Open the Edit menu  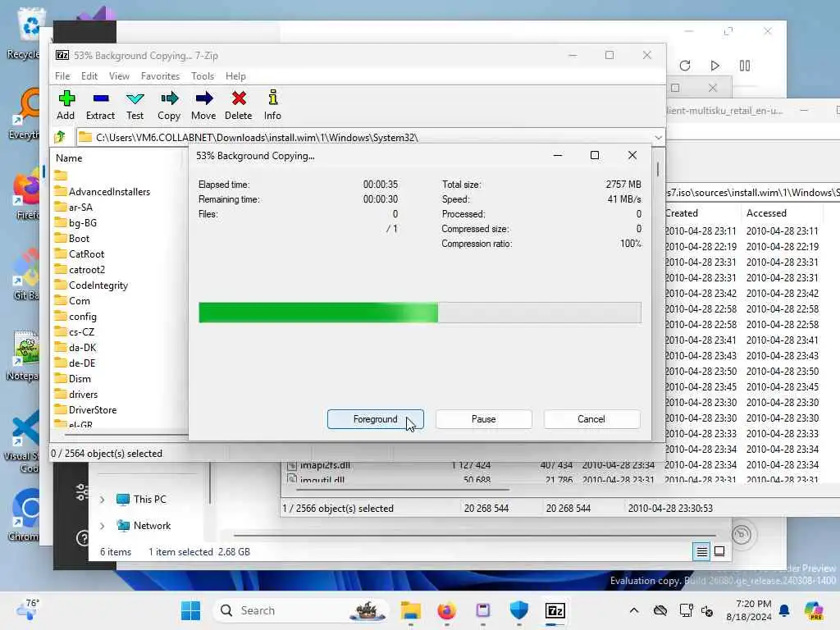coord(89,76)
